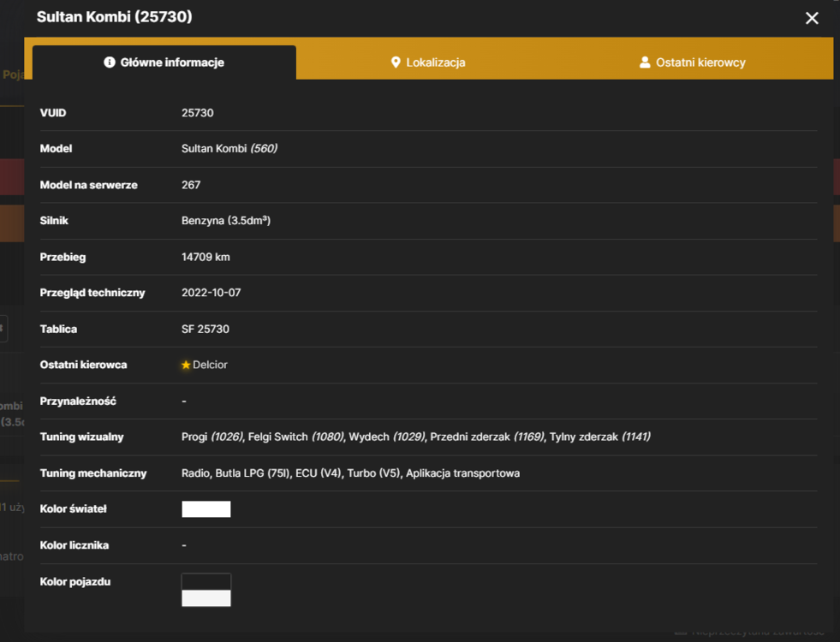
Task: Click the Przebieg value 14709 km
Action: tap(206, 257)
